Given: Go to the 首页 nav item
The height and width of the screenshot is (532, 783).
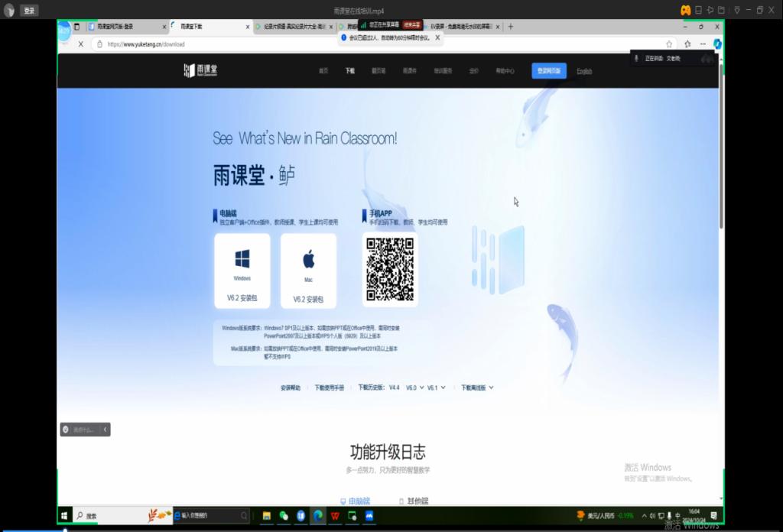Looking at the screenshot, I should 323,71.
